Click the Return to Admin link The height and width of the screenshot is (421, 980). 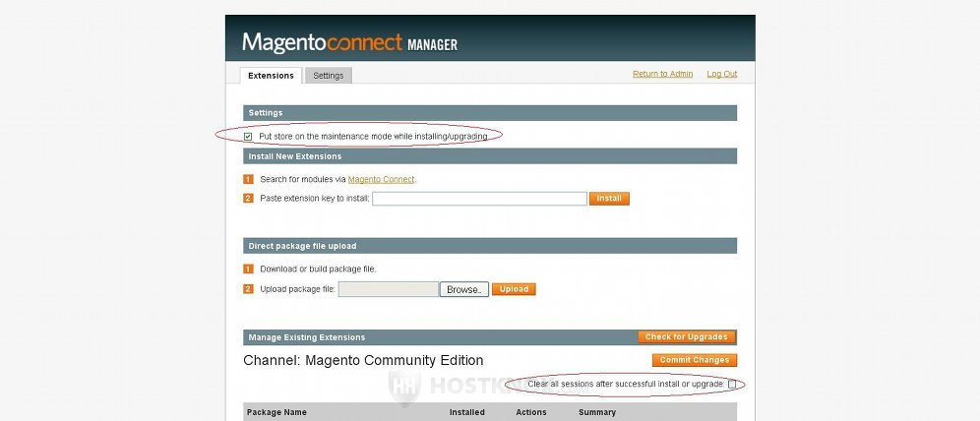coord(662,74)
